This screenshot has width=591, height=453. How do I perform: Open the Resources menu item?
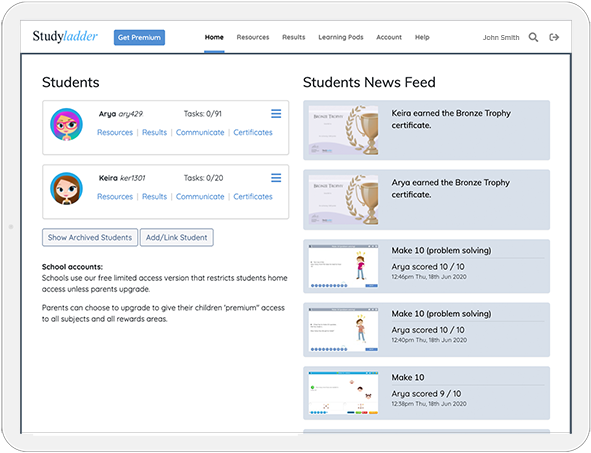click(253, 37)
